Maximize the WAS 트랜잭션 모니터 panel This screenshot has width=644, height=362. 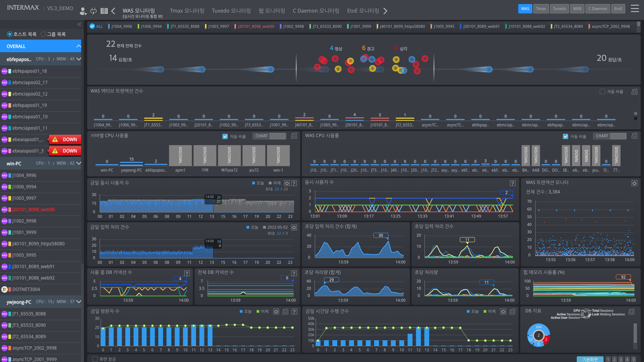(634, 183)
